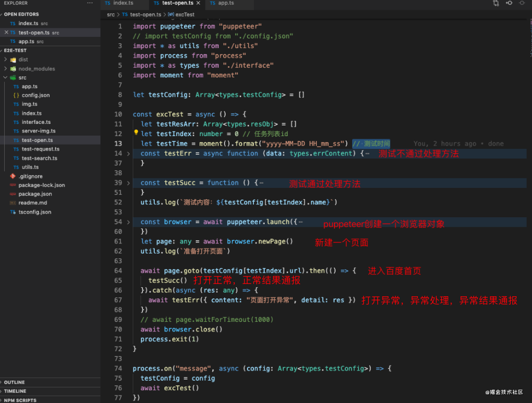Collapse the src folder

tap(5, 77)
